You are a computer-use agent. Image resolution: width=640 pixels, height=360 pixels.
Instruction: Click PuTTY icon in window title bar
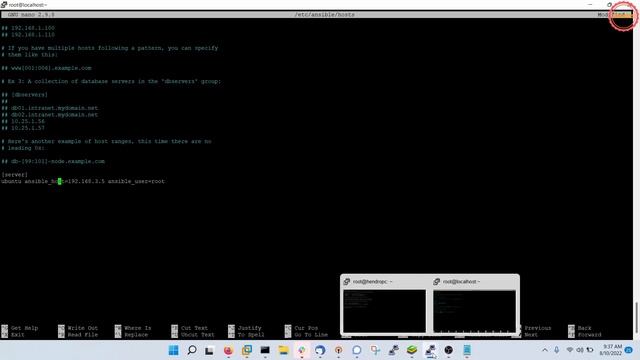[x=4, y=5]
